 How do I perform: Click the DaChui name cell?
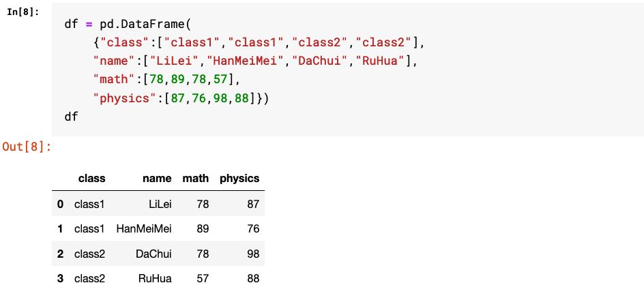(x=153, y=254)
